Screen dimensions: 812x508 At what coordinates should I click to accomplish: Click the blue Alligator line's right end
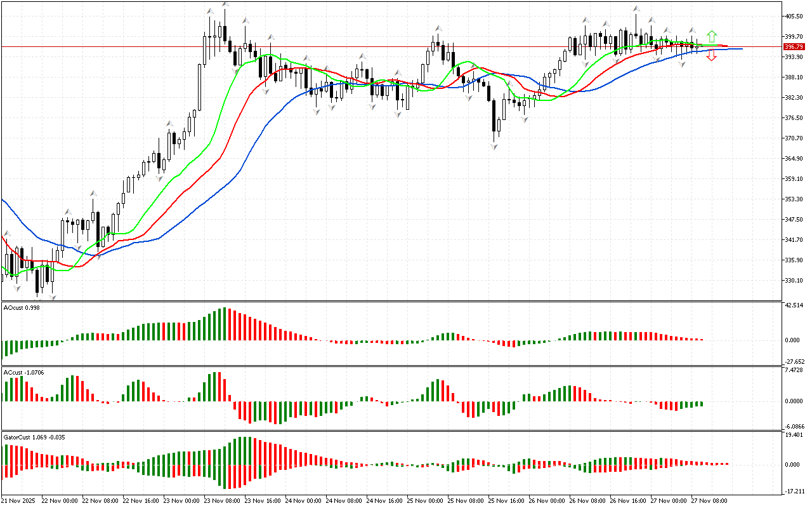click(x=740, y=48)
